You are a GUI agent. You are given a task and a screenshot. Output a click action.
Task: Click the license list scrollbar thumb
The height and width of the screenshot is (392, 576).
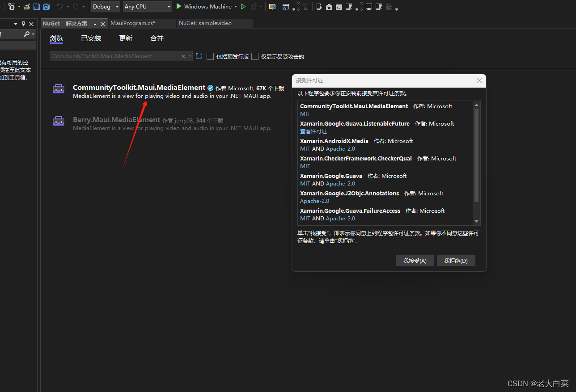tap(476, 155)
